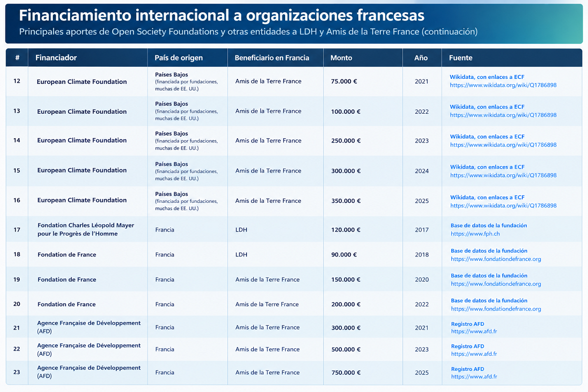The height and width of the screenshot is (392, 588).
Task: Click year 2017 in row 17
Action: pos(421,230)
